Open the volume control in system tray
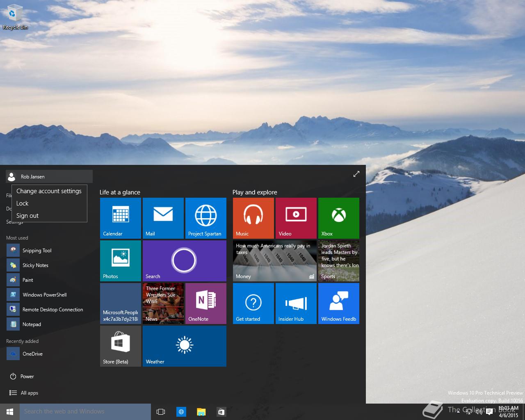The width and height of the screenshot is (525, 420). click(479, 412)
